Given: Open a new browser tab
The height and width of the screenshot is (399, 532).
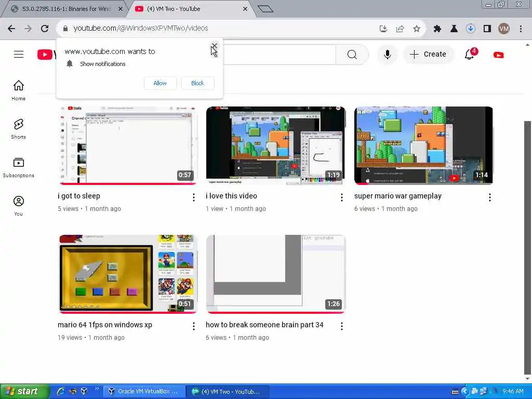Looking at the screenshot, I should point(265,9).
